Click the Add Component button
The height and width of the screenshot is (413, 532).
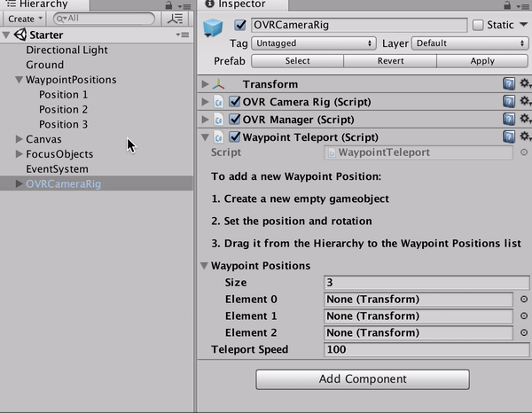pyautogui.click(x=363, y=379)
